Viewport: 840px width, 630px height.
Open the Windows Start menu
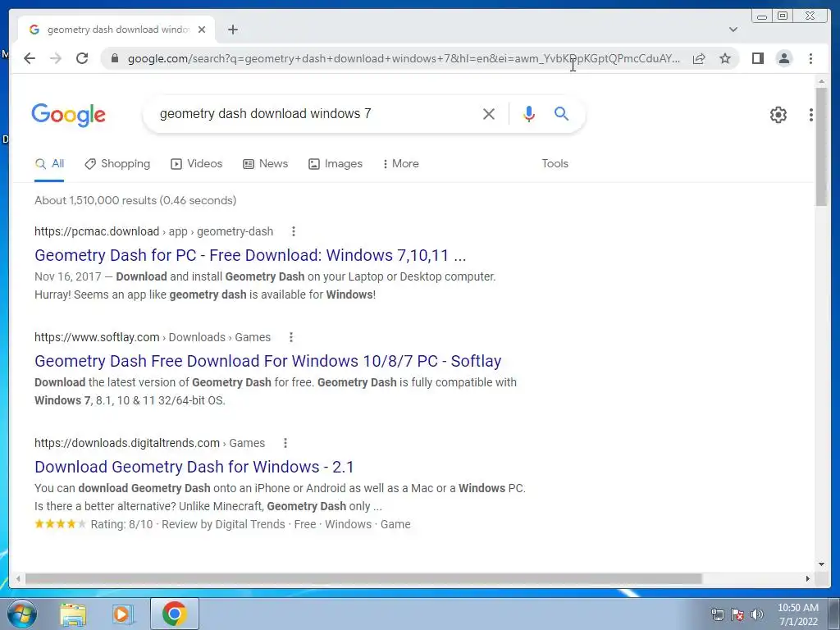22,614
